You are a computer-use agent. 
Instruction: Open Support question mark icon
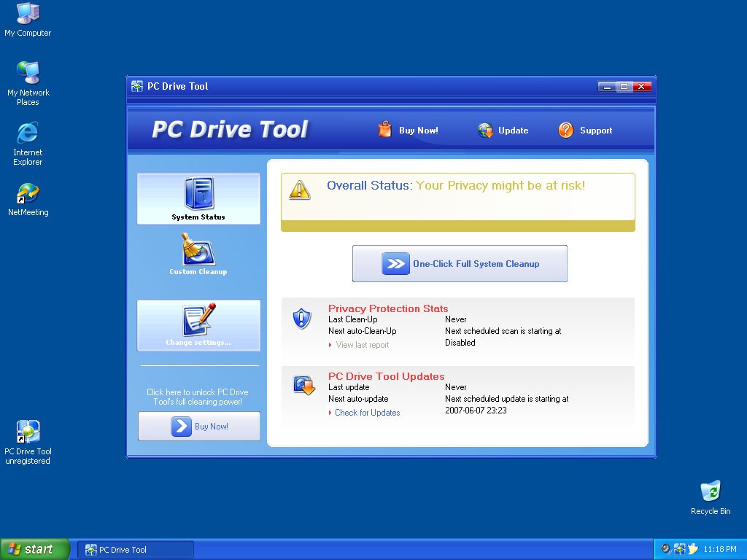coord(566,130)
